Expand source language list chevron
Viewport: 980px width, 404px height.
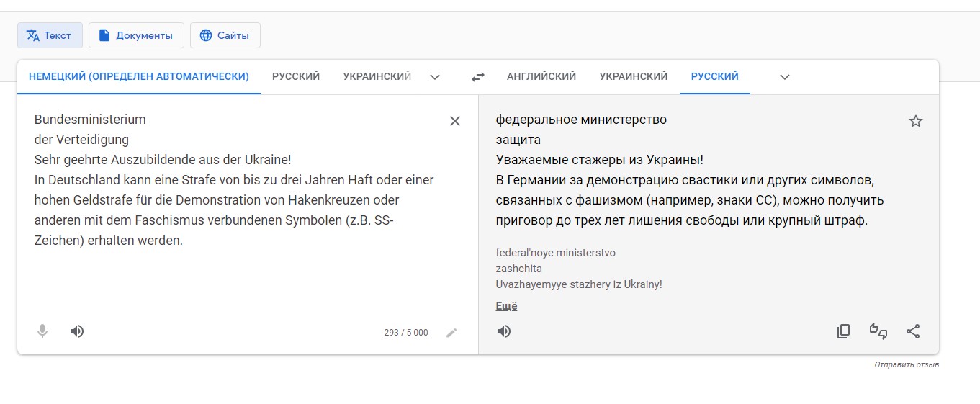click(435, 77)
